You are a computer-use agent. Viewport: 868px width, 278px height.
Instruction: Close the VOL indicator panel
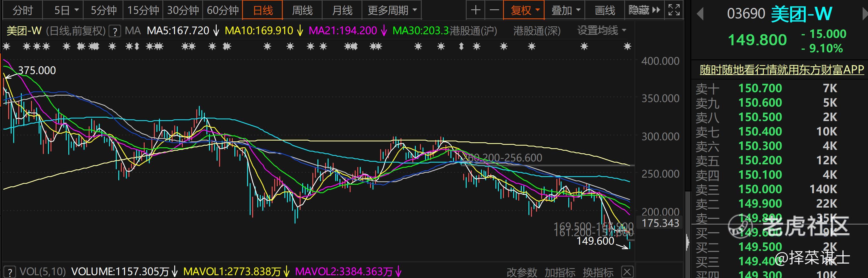point(627,272)
